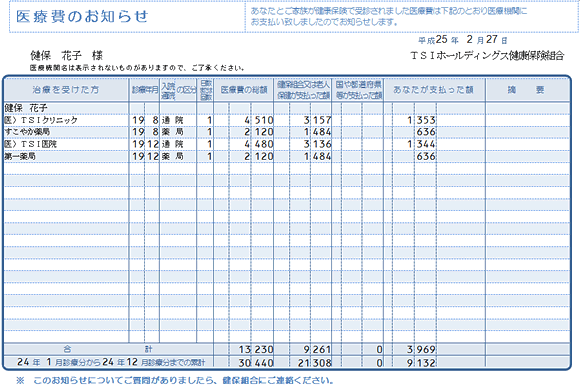
Task: Click the header for 健保組合又は老人保健が支払った額
Action: (x=303, y=90)
